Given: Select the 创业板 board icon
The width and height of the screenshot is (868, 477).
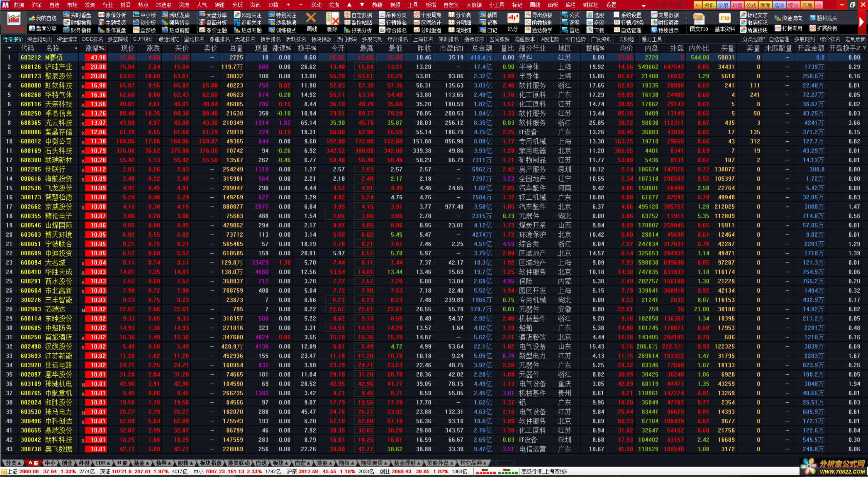Looking at the screenshot, I should click(144, 22).
